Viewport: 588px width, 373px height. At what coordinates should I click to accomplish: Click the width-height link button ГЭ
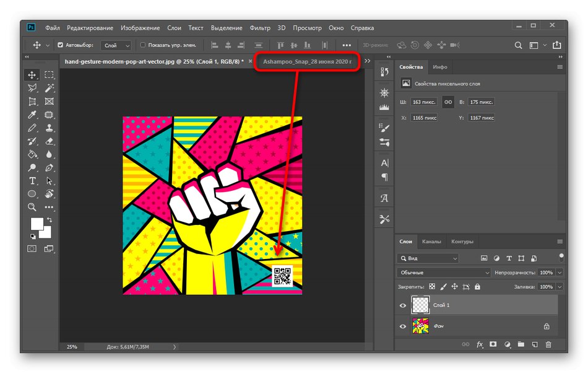(x=447, y=102)
